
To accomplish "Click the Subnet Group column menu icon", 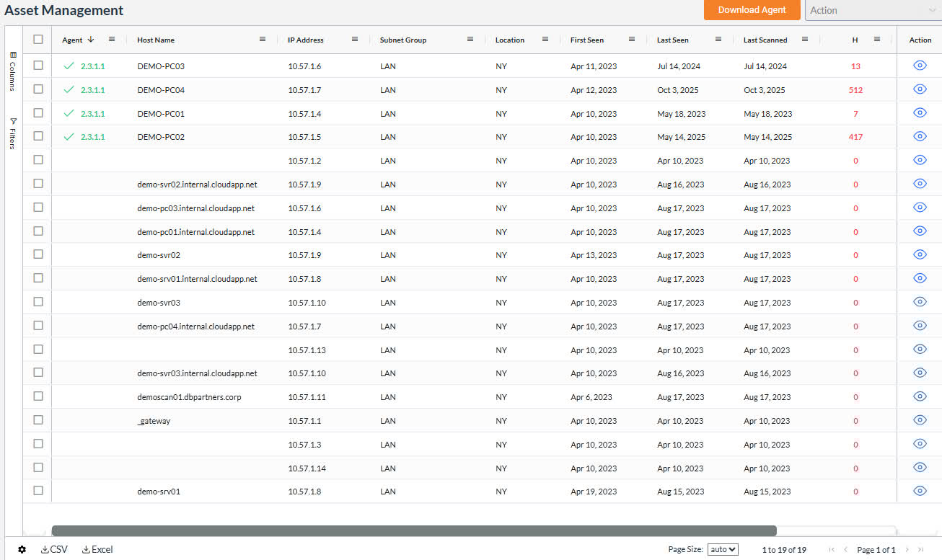I will click(470, 40).
